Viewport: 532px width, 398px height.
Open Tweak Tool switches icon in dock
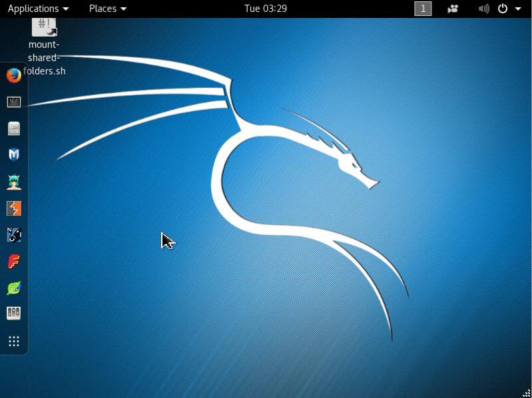pos(14,313)
